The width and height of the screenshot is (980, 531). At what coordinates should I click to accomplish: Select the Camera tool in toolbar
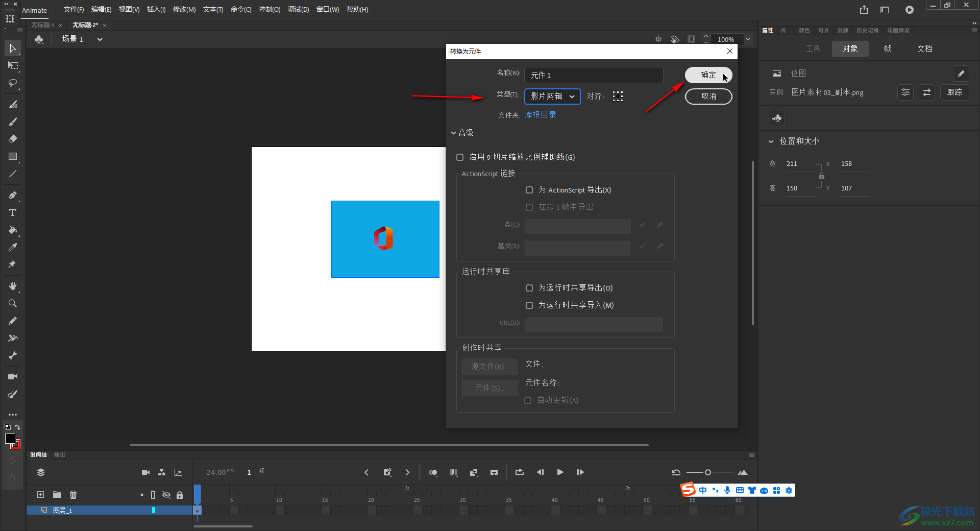pos(13,376)
